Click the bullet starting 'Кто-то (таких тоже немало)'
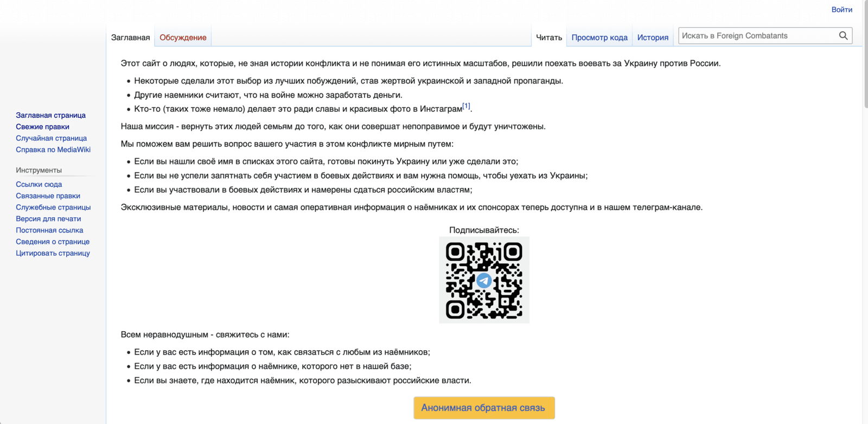Viewport: 868px width, 424px height. (x=303, y=108)
